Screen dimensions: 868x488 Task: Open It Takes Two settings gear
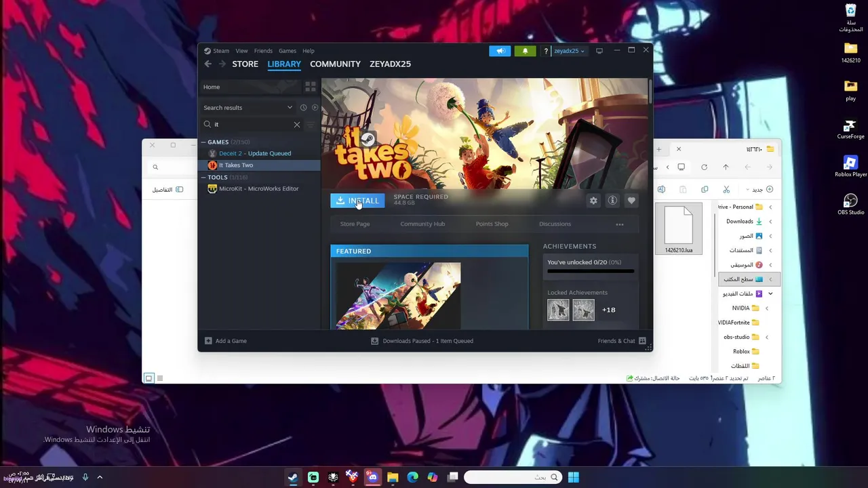(x=593, y=201)
